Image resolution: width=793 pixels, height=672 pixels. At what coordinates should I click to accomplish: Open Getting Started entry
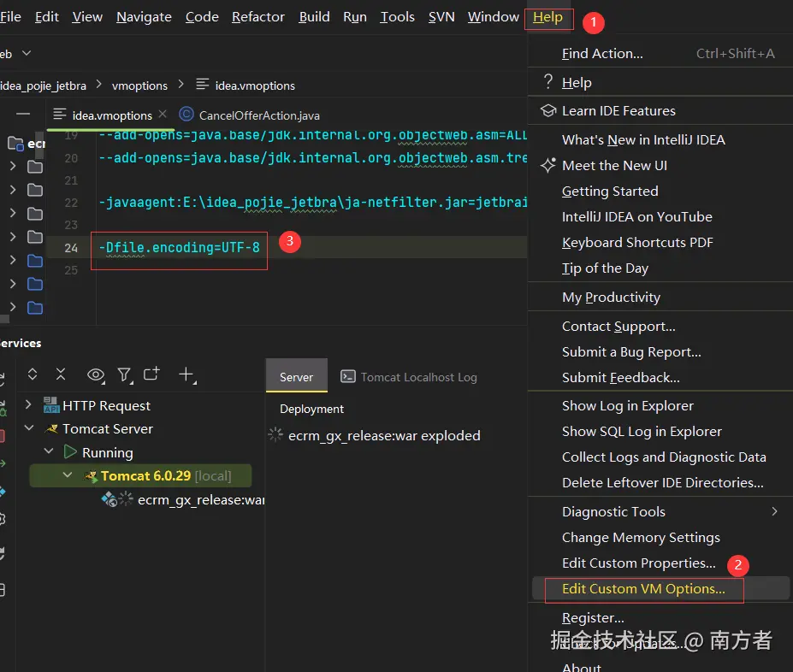pos(660,191)
